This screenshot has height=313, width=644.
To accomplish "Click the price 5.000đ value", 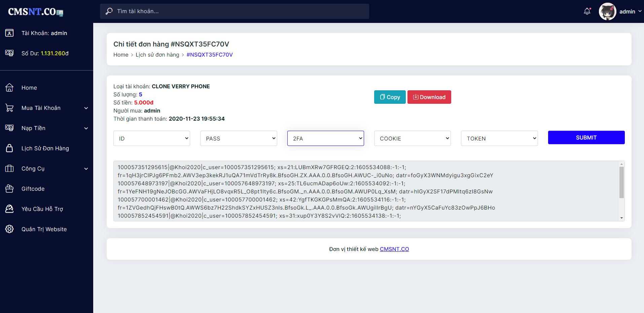I will pyautogui.click(x=144, y=102).
